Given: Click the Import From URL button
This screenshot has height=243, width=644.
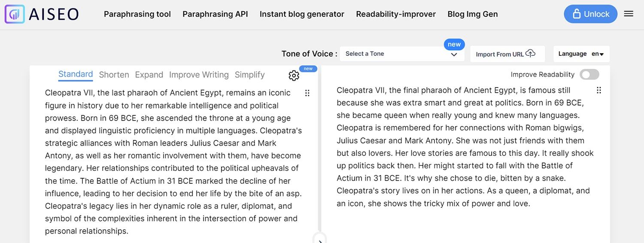Looking at the screenshot, I should (507, 54).
